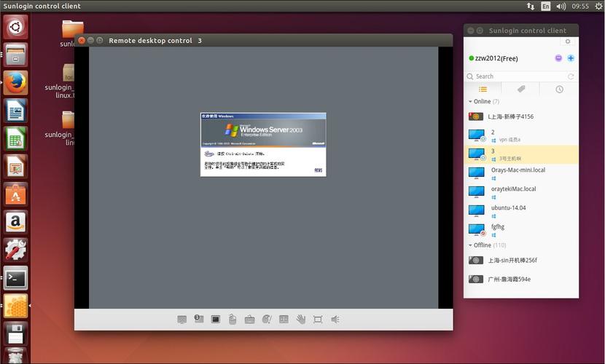Open the keyboard language En indicator
605x364 pixels.
[x=546, y=6]
